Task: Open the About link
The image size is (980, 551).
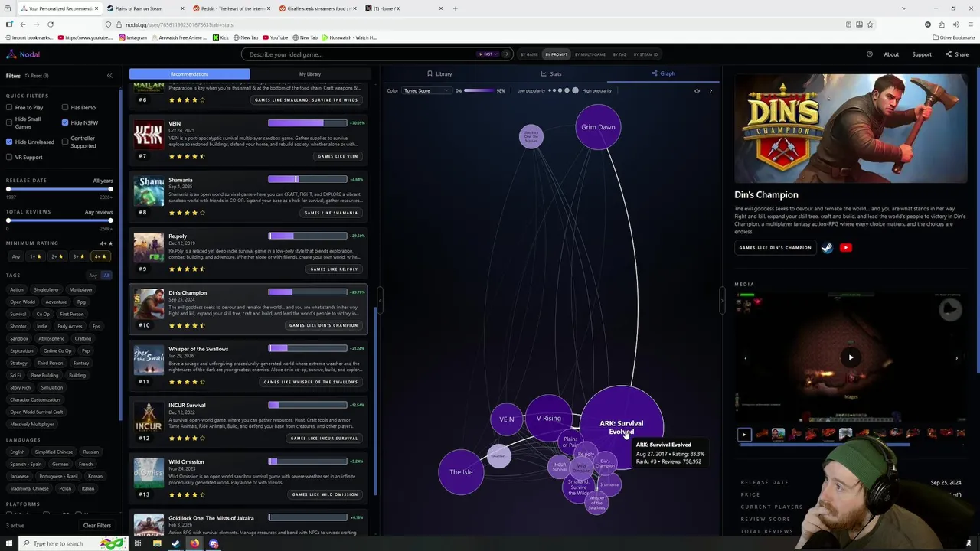Action: click(x=891, y=54)
